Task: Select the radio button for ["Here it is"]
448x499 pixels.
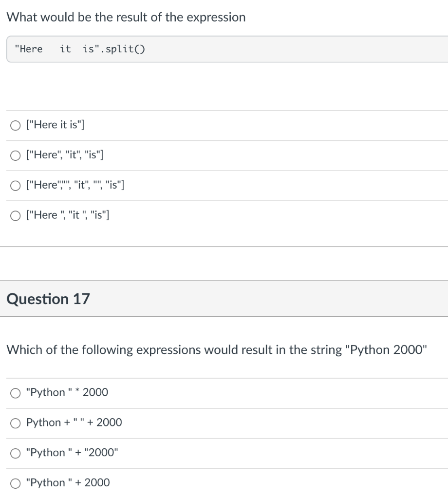Action: [16, 125]
